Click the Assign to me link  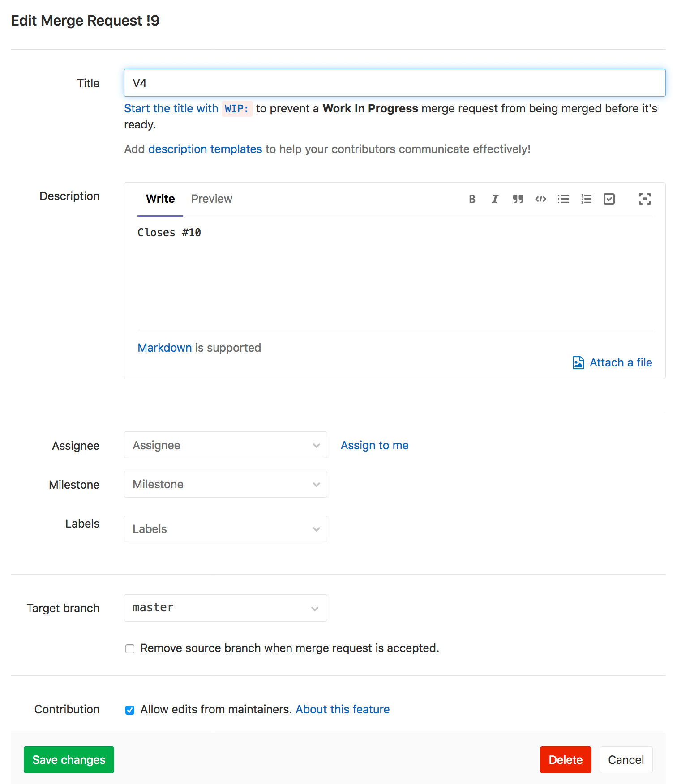[374, 445]
